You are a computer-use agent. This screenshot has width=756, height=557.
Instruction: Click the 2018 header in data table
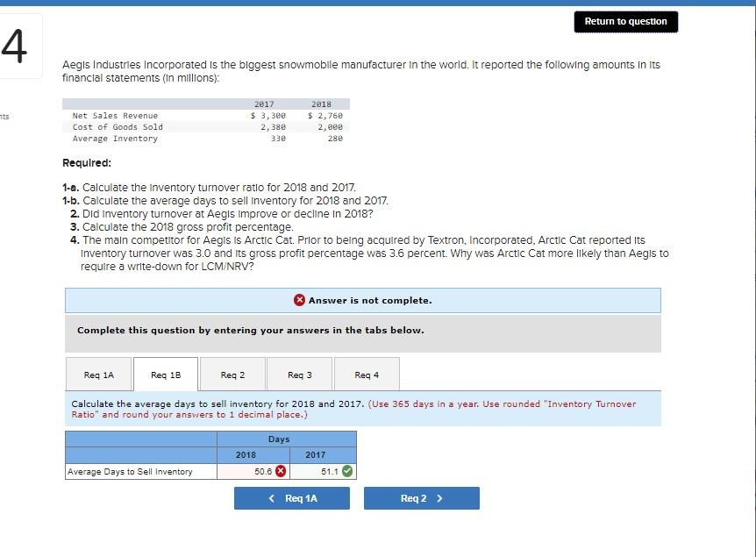click(x=321, y=104)
